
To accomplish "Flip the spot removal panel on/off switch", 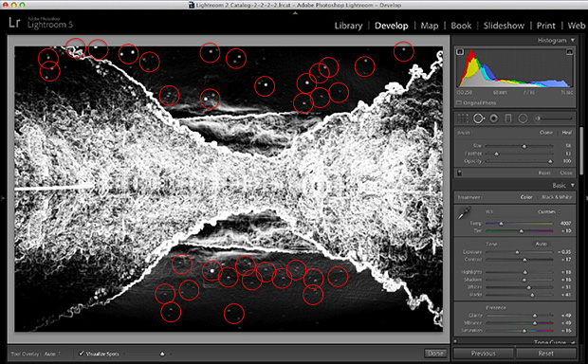I will [459, 173].
